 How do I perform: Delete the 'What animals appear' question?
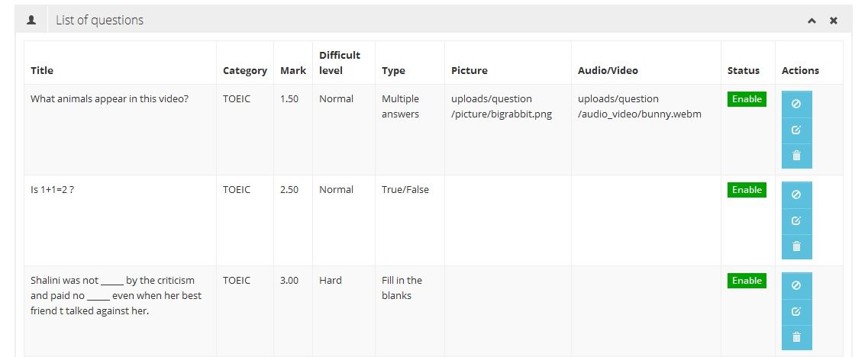click(796, 156)
